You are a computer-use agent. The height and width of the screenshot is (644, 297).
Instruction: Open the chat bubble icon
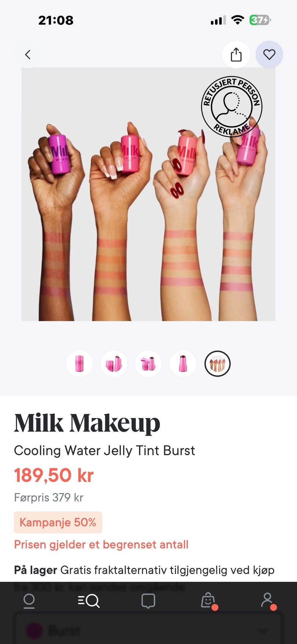148,601
